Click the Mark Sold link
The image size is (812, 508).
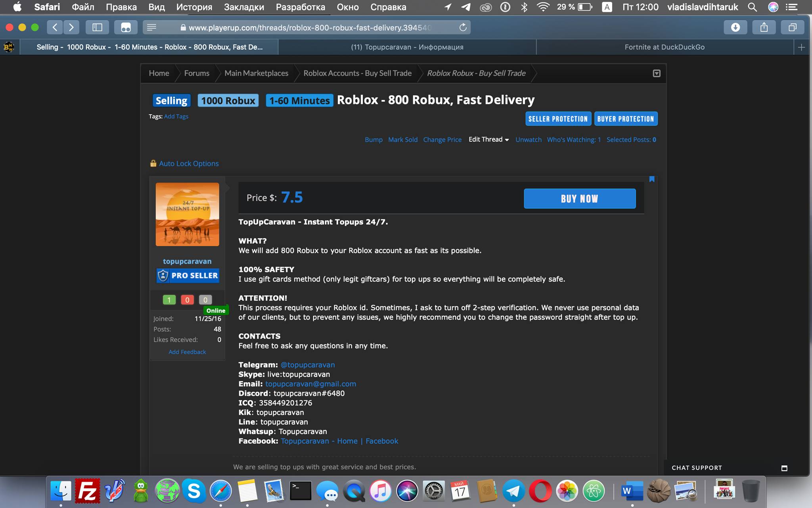(x=403, y=140)
